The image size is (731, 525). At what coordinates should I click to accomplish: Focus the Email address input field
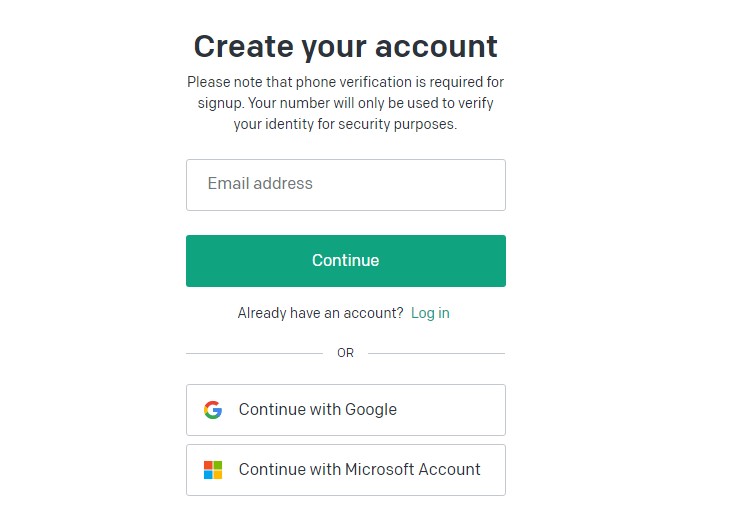[x=345, y=185]
